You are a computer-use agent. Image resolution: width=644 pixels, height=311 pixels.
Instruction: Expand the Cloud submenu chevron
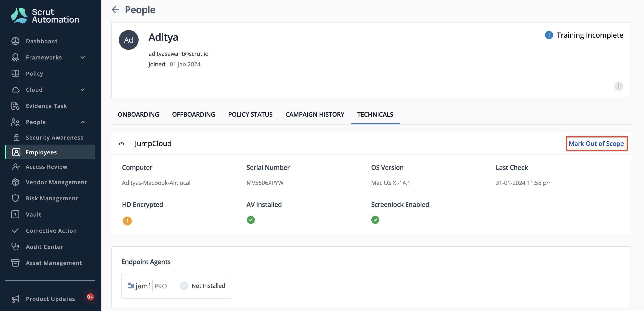pyautogui.click(x=83, y=90)
